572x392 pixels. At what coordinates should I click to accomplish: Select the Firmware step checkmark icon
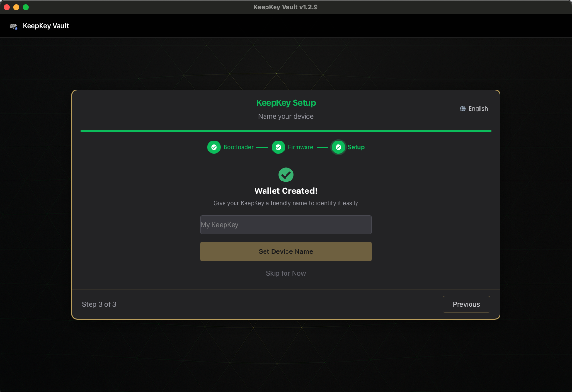(x=278, y=147)
